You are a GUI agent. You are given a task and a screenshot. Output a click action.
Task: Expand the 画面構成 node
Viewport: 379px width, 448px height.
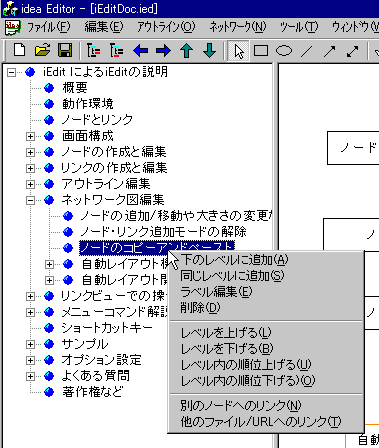pyautogui.click(x=30, y=136)
